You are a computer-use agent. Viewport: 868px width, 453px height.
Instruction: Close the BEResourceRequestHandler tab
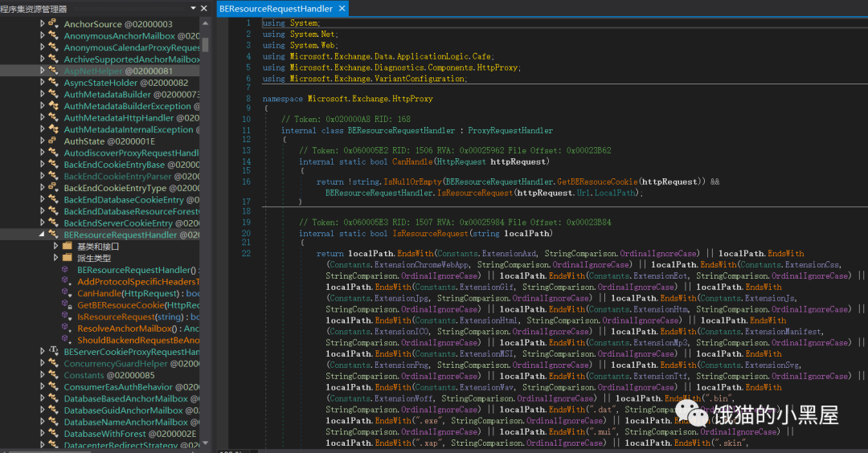point(342,9)
